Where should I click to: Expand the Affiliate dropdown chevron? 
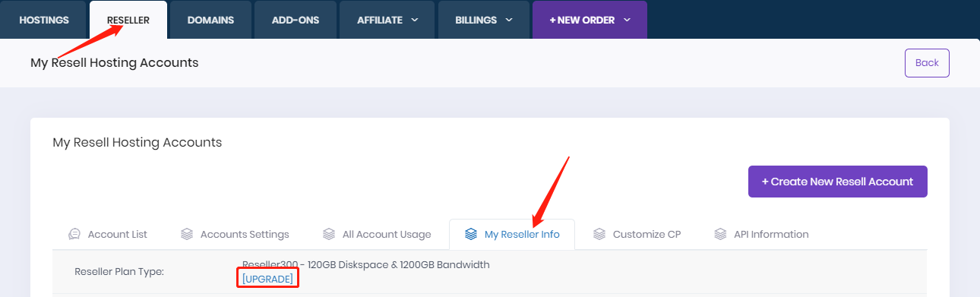point(415,21)
